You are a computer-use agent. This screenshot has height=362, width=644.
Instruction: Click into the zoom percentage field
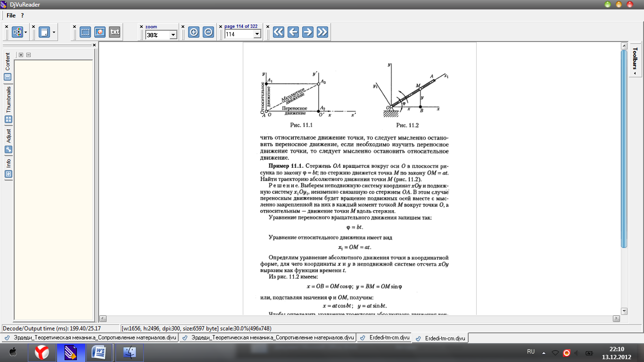pyautogui.click(x=157, y=35)
